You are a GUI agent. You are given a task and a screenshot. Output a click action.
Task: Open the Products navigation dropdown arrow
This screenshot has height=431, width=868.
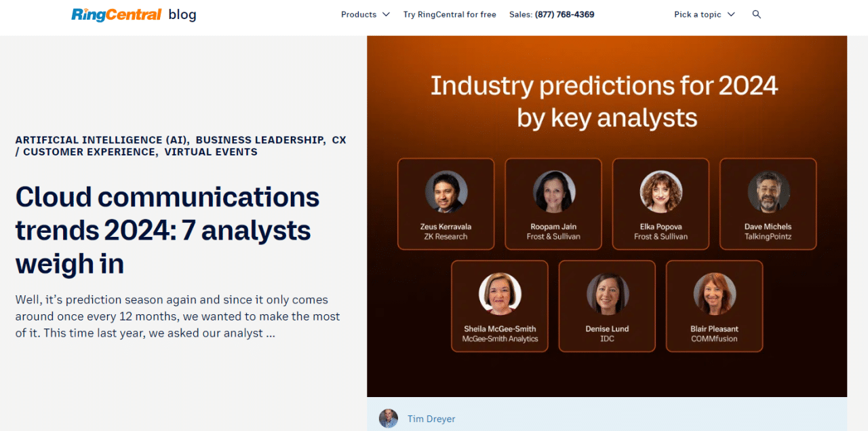pyautogui.click(x=387, y=14)
